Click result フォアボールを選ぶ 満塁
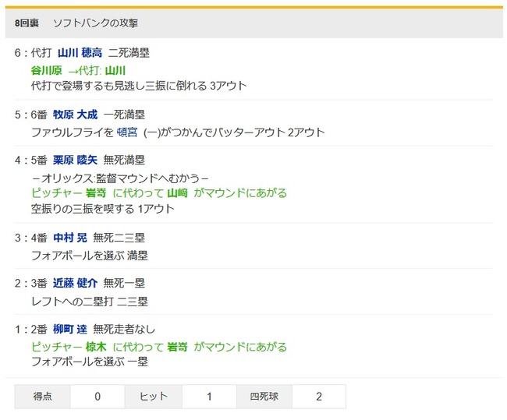507x420 pixels. (x=90, y=256)
